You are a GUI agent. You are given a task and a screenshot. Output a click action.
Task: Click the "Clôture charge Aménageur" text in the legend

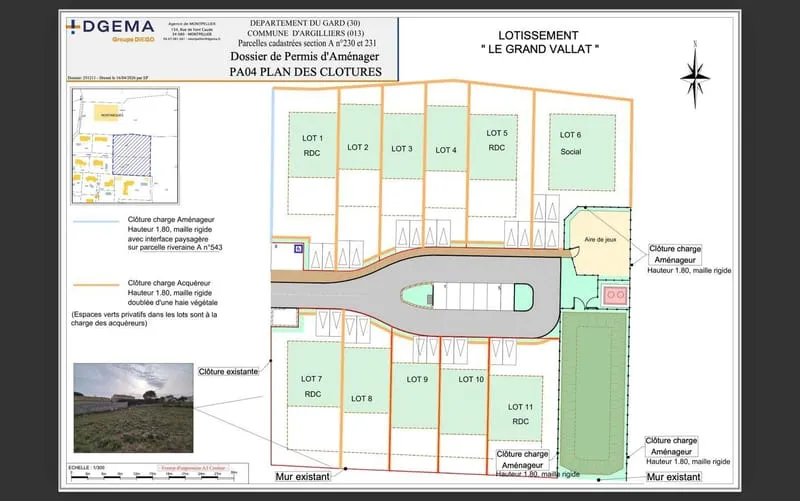tap(171, 220)
